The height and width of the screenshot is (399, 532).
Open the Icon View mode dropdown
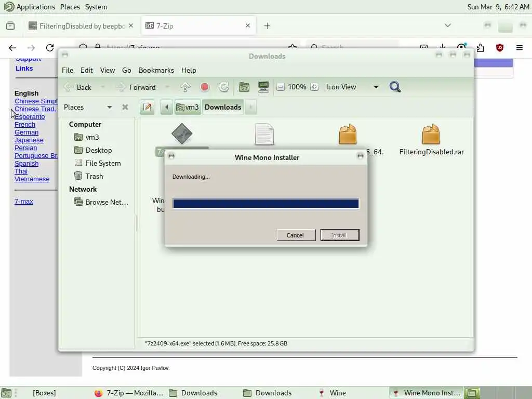tap(352, 87)
